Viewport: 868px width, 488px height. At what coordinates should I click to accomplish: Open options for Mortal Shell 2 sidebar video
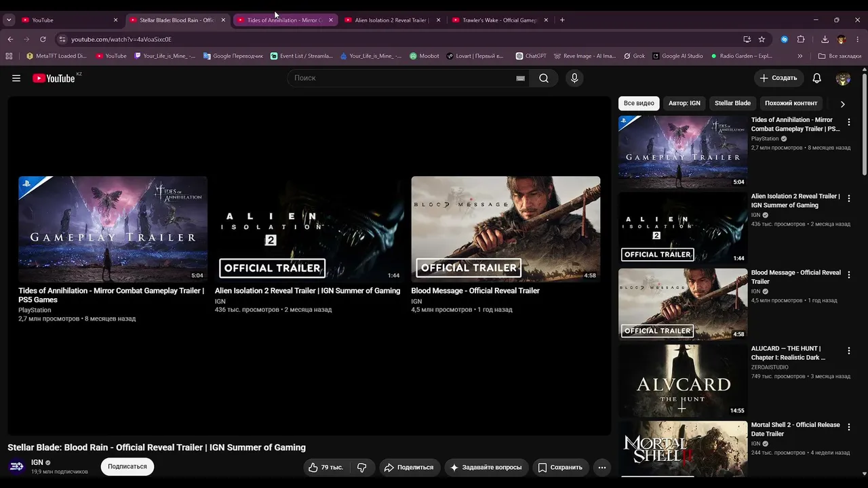click(848, 428)
